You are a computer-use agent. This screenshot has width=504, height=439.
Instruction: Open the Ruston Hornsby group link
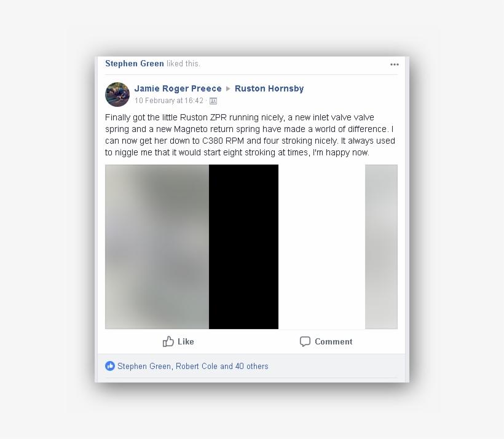click(269, 88)
